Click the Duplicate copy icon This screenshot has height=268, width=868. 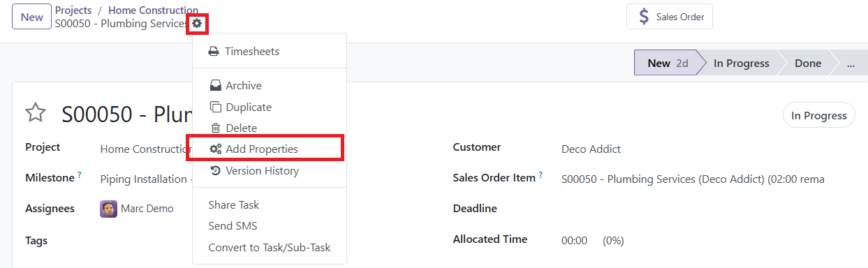(x=215, y=107)
